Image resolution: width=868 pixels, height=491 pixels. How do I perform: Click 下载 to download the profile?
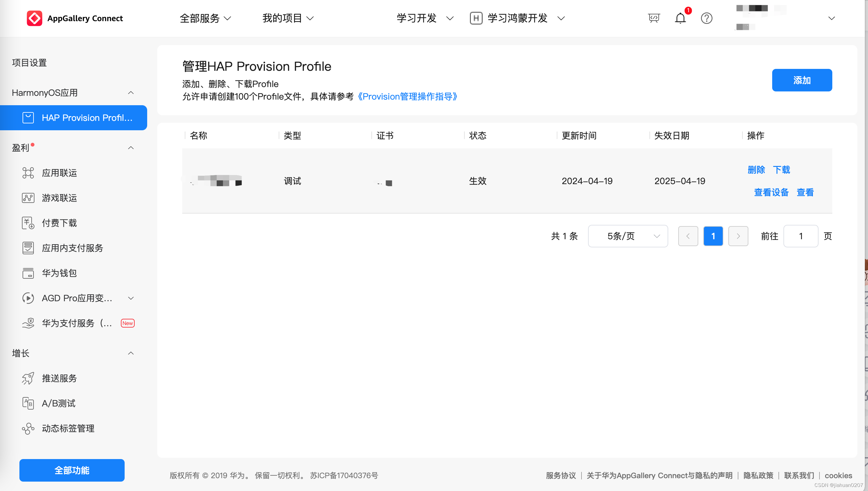click(x=782, y=170)
